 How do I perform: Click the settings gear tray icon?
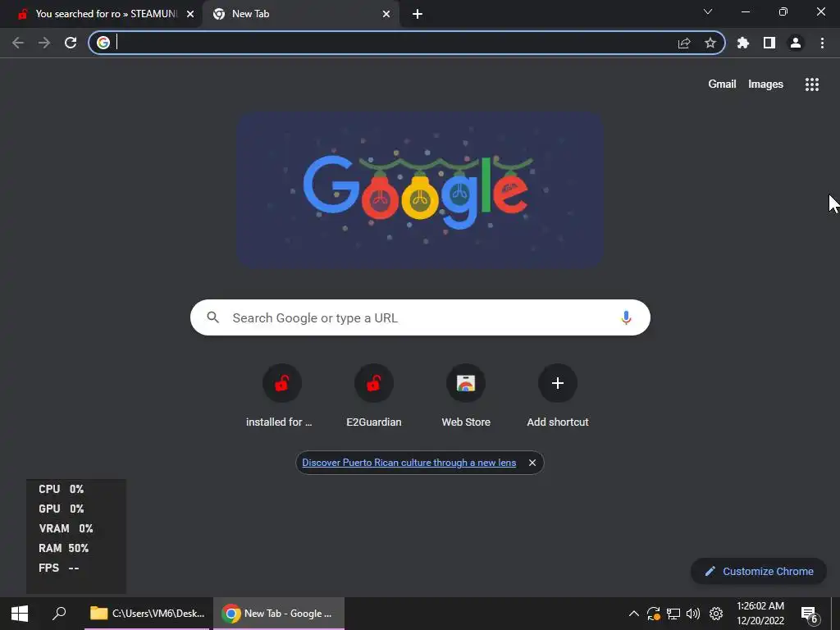[716, 614]
